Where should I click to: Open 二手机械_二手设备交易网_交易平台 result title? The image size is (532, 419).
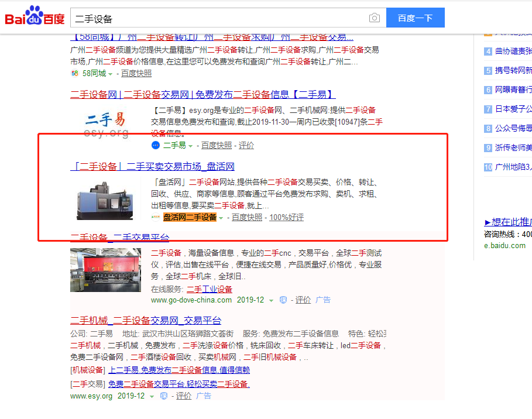(x=146, y=320)
